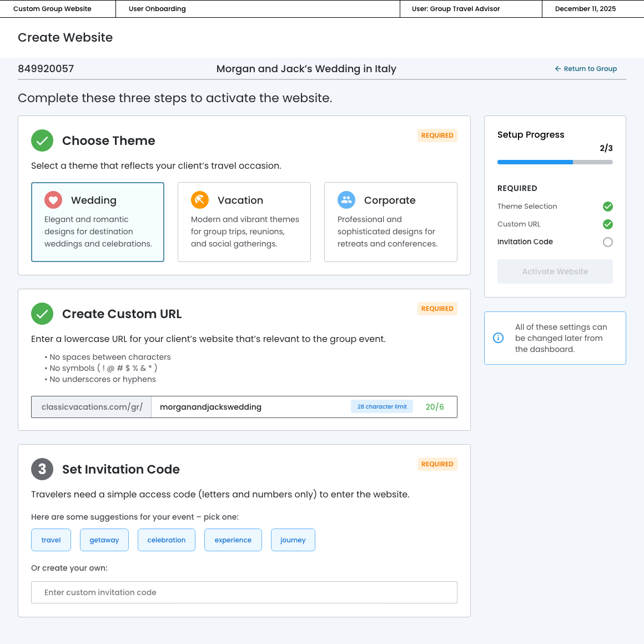Click the empty Invitation Code status circle
This screenshot has height=644, width=644.
tap(608, 242)
